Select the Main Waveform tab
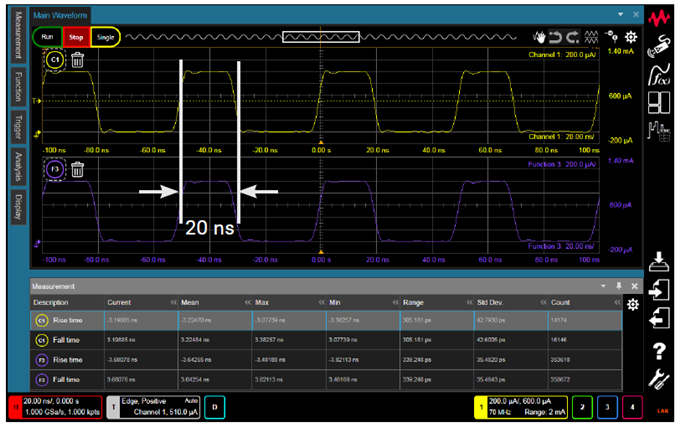 (60, 15)
